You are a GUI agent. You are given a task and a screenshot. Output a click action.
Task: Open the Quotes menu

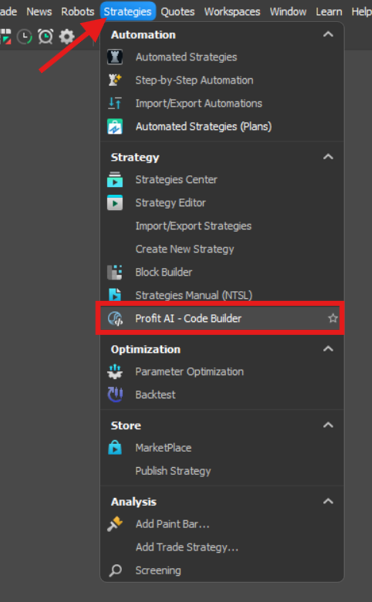pos(178,12)
